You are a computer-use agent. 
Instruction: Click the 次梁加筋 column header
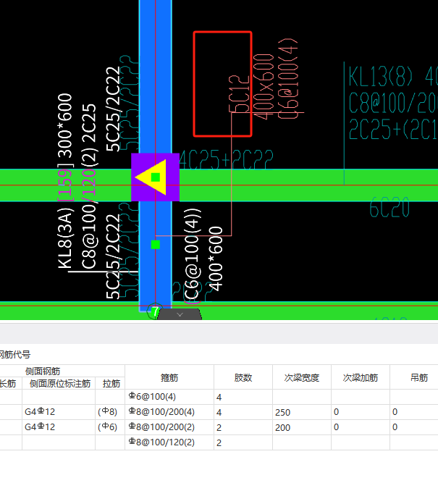tap(361, 378)
